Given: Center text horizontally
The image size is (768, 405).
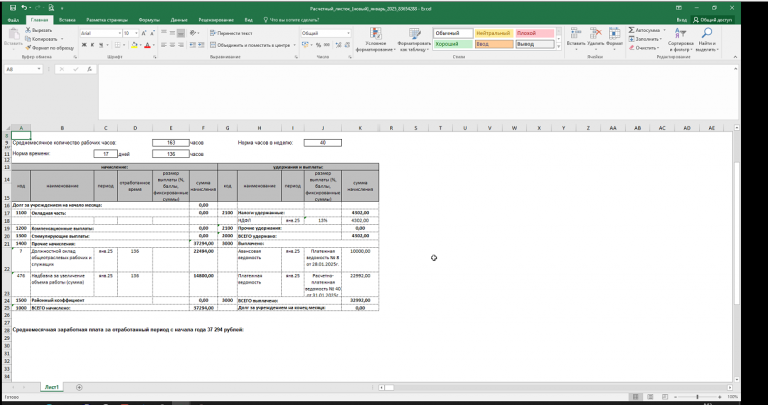Looking at the screenshot, I should click(x=172, y=45).
